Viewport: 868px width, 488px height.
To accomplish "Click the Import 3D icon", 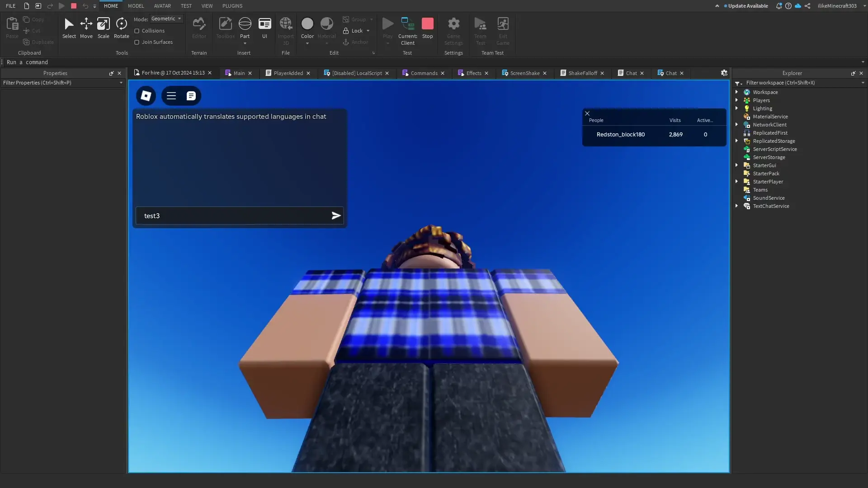I will 286,27.
